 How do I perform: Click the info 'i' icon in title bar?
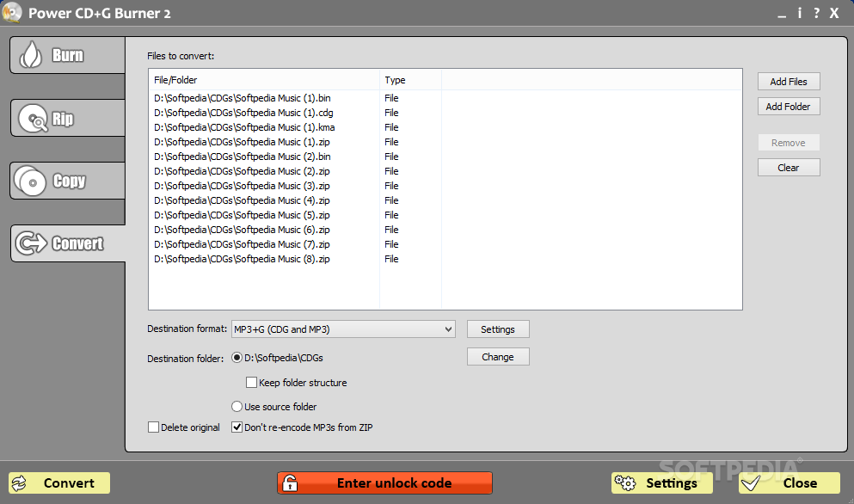click(x=800, y=13)
